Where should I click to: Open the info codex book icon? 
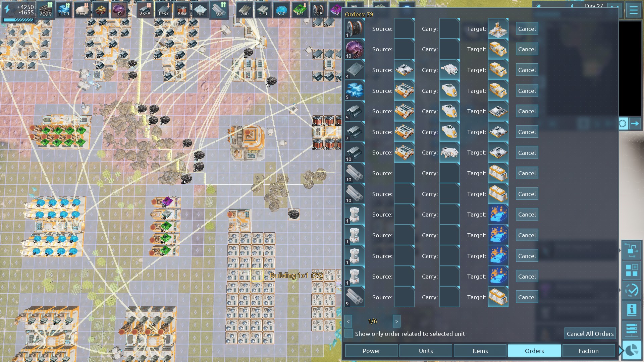(632, 310)
